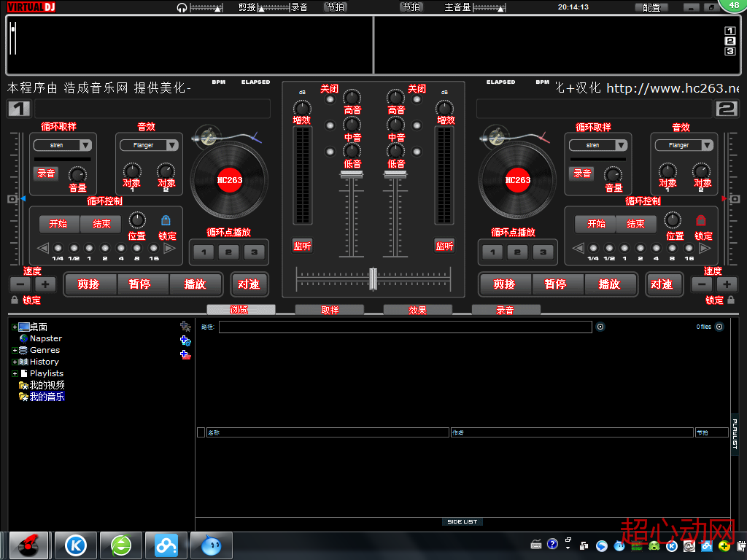Click deck 2 loop grow right arrow
The height and width of the screenshot is (560, 747).
[705, 248]
